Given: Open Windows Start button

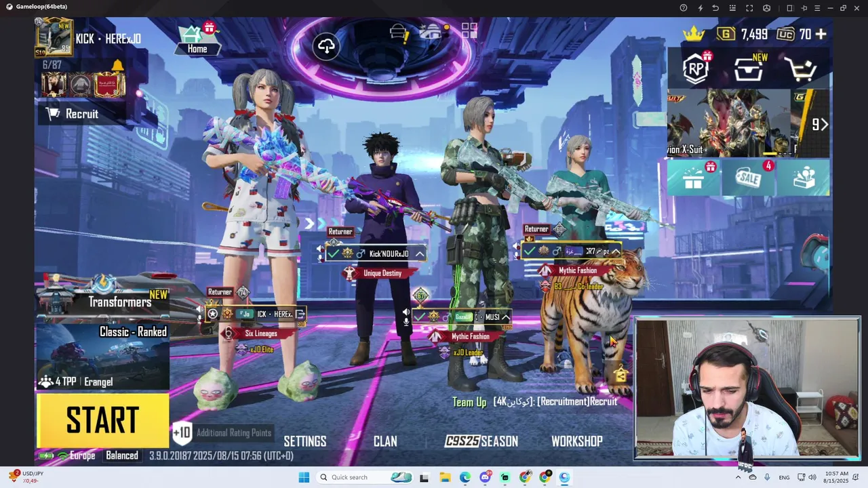Looking at the screenshot, I should 304,477.
